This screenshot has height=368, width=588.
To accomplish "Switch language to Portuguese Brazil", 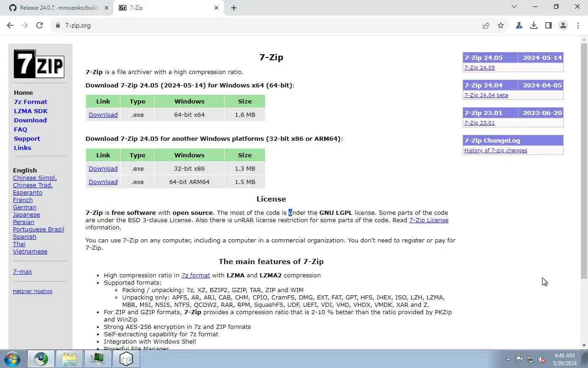I will (39, 229).
